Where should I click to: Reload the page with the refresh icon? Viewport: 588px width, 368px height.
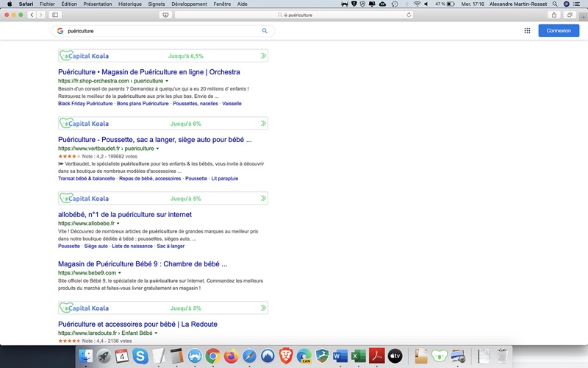pos(409,15)
